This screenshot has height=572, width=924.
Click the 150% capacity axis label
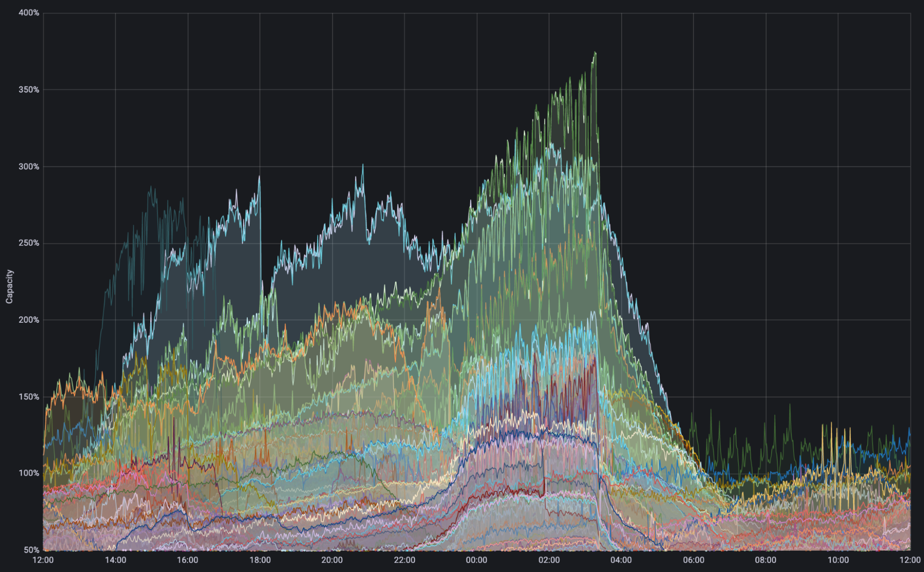(x=29, y=397)
